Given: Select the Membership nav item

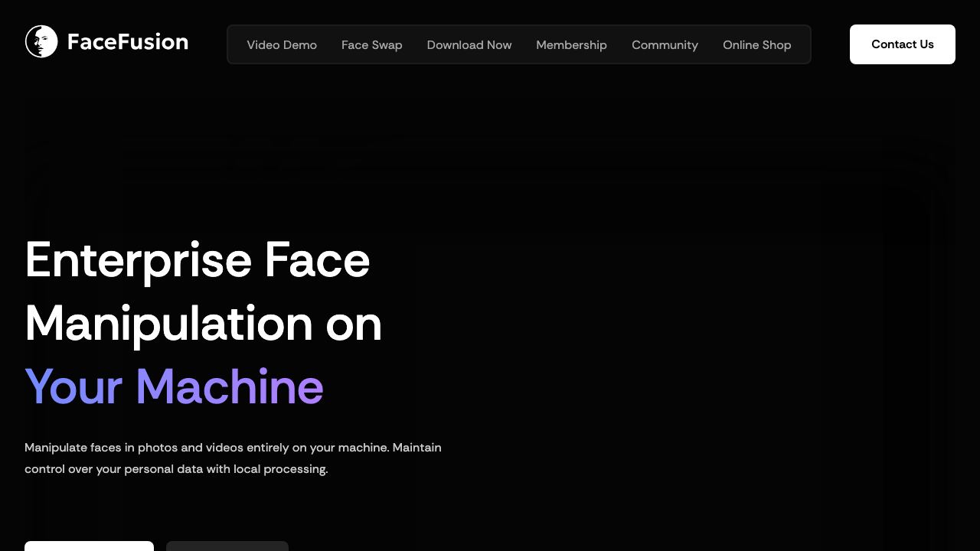Looking at the screenshot, I should pyautogui.click(x=571, y=45).
